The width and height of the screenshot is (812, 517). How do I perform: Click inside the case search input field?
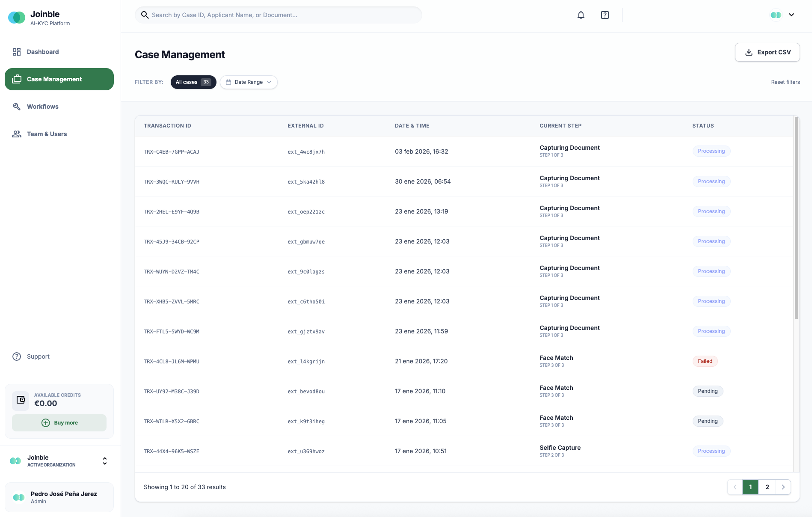278,15
